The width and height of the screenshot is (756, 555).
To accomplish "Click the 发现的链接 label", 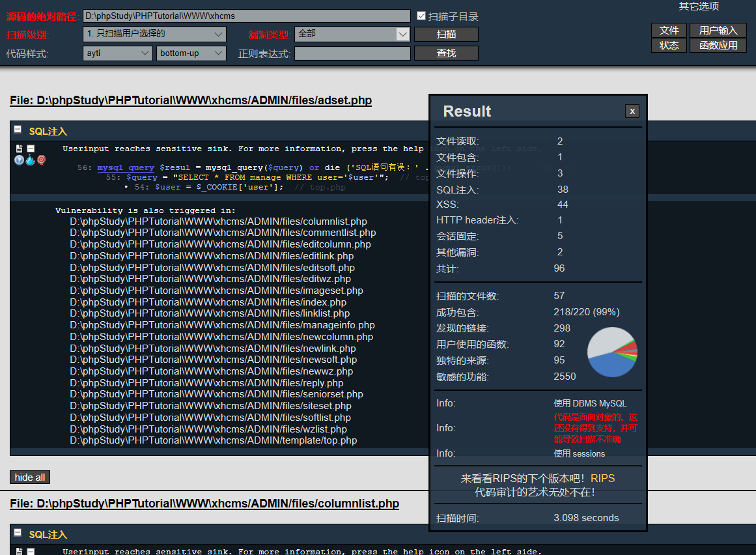I will [462, 328].
